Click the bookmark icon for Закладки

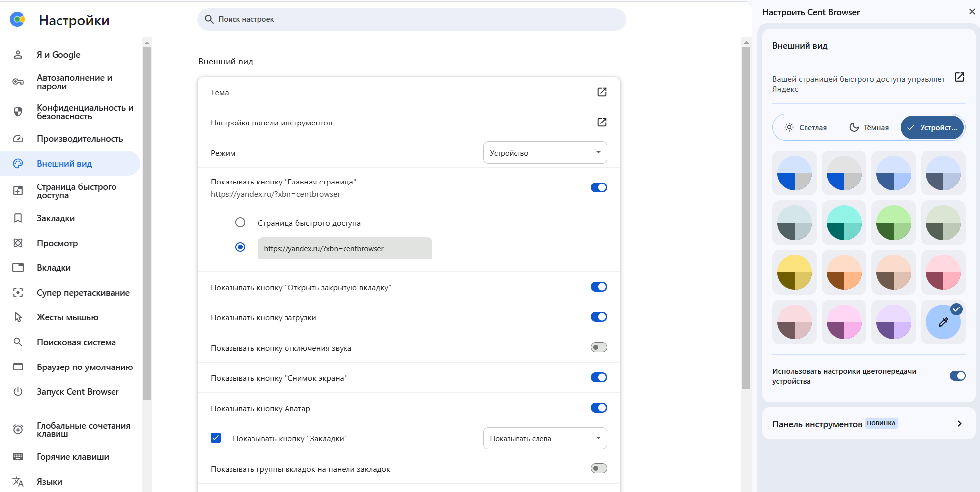click(18, 218)
